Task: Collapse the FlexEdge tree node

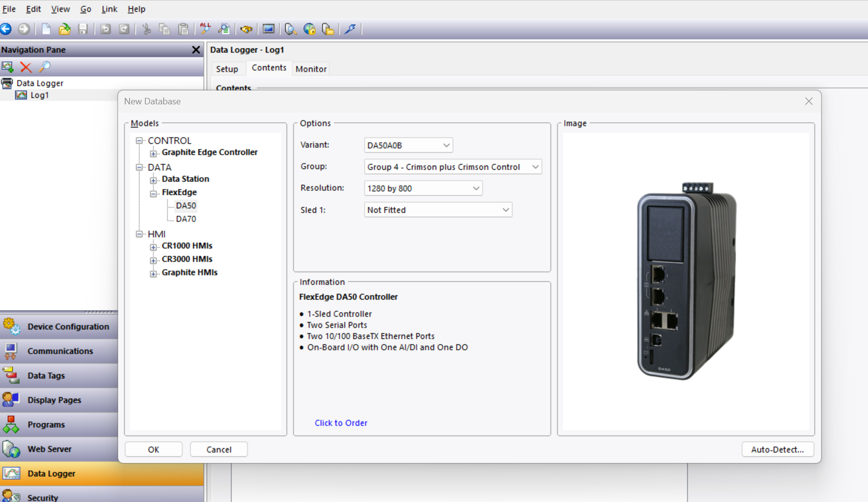Action: point(153,193)
